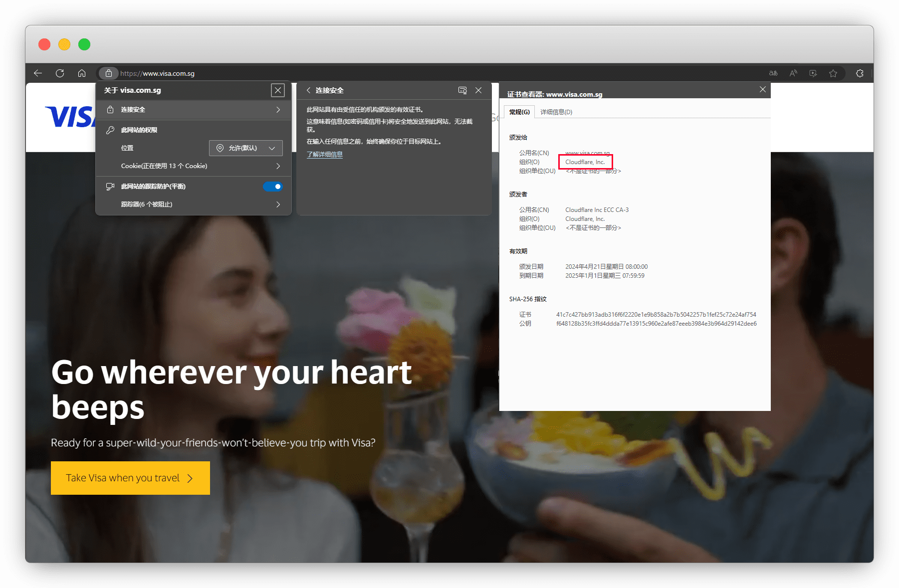899x588 pixels.
Task: Open the browser extensions puzzle icon
Action: (x=860, y=73)
